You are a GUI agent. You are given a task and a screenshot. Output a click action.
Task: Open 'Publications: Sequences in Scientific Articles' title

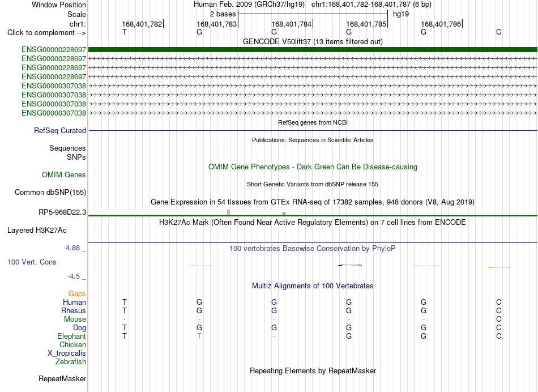[x=313, y=140]
